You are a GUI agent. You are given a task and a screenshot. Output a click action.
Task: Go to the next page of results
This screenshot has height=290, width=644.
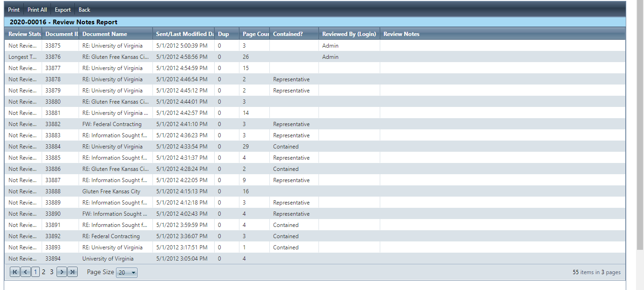pos(61,272)
